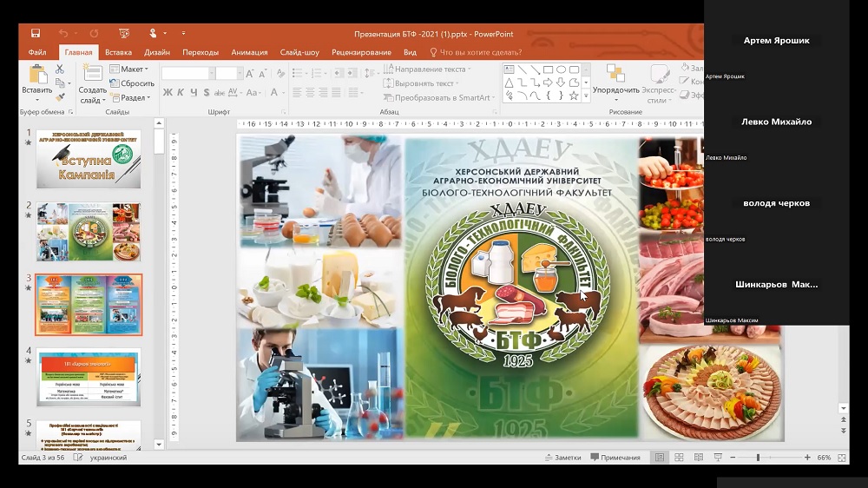This screenshot has height=488, width=868.
Task: Select the Right Arrow shape
Action: [x=548, y=82]
